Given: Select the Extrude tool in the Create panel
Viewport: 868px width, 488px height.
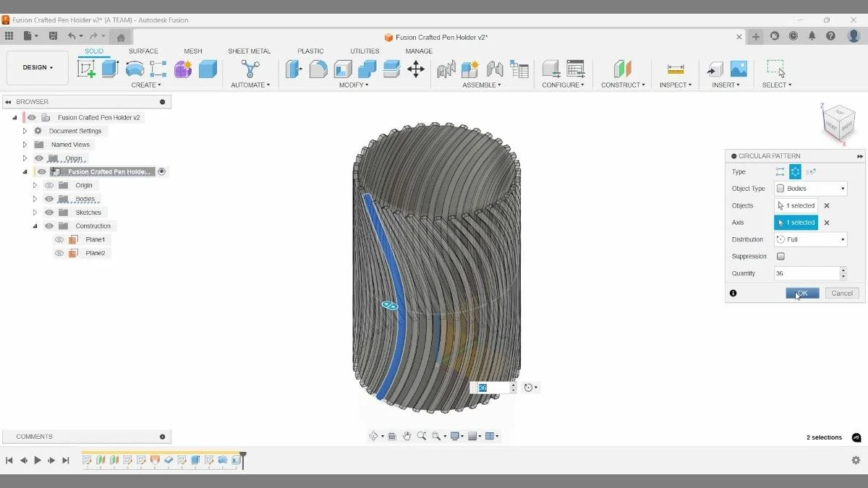Looking at the screenshot, I should click(x=111, y=69).
